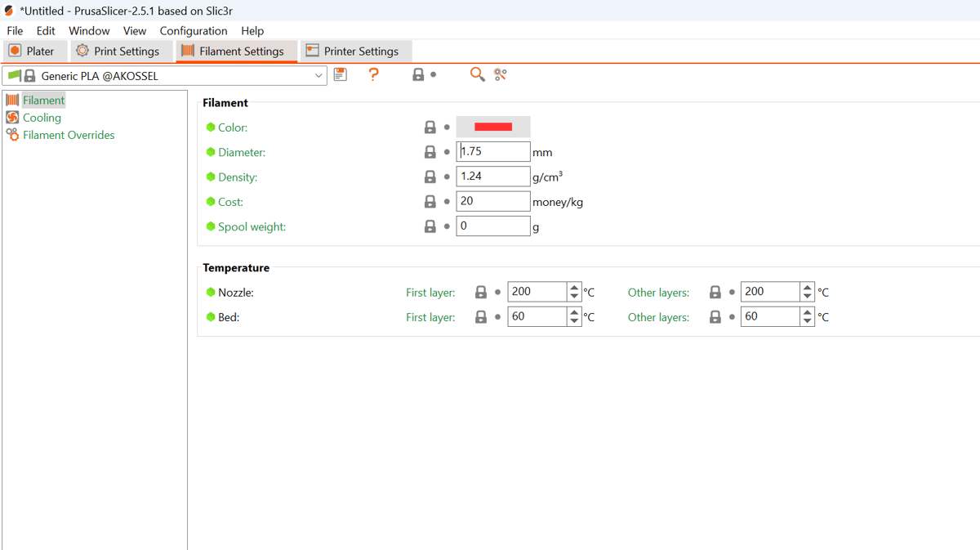Screen dimensions: 980x550
Task: Click the Bed other layers temperature field
Action: tap(770, 316)
